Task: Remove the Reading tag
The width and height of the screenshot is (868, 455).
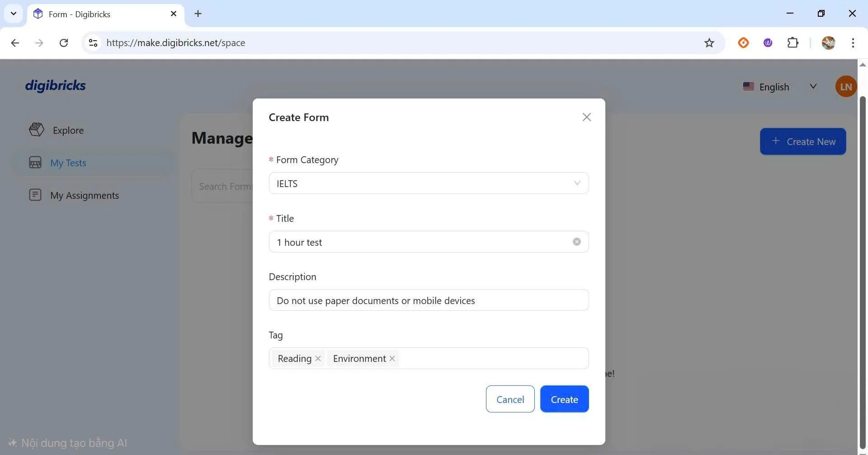Action: [x=318, y=358]
